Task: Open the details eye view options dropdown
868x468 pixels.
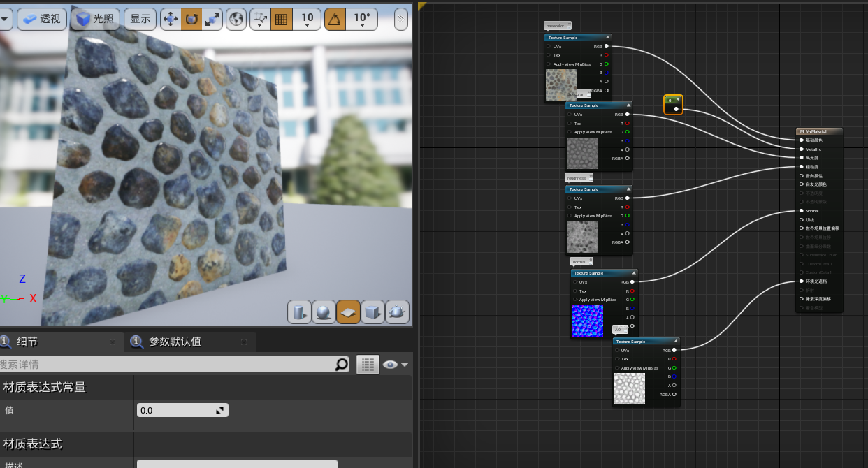Action: click(395, 364)
